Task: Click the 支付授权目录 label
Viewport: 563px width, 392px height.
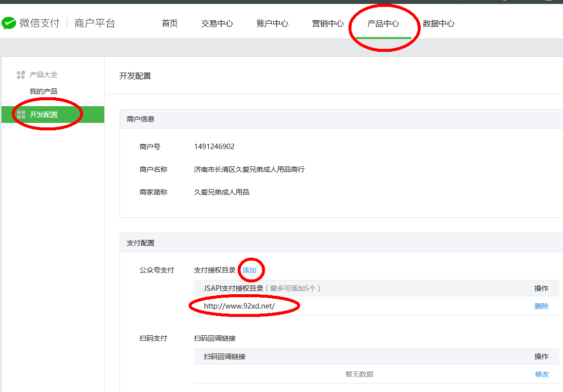Action: [215, 270]
